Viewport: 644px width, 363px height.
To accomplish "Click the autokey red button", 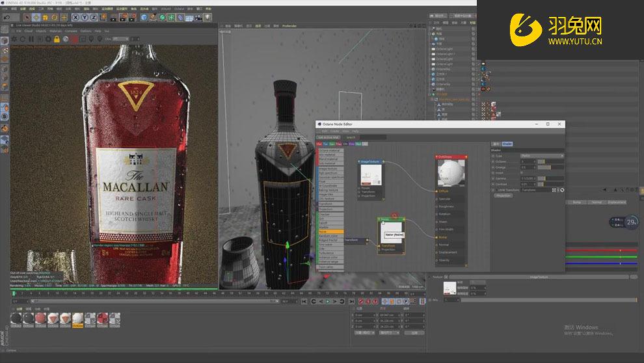I will pos(368,301).
